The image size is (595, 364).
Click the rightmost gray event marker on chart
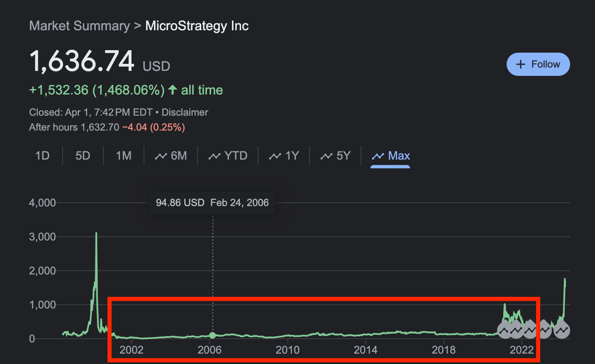[562, 330]
